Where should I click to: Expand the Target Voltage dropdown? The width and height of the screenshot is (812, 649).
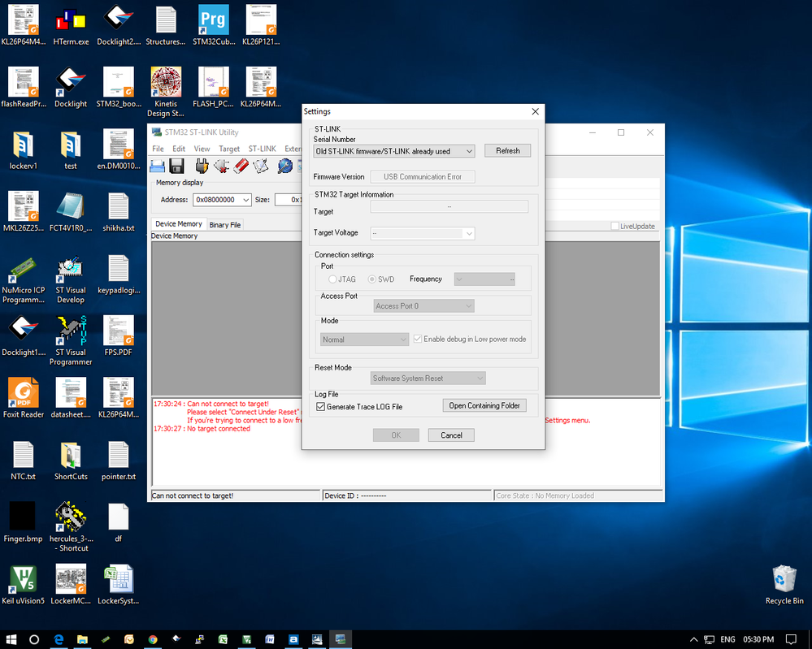(x=469, y=233)
